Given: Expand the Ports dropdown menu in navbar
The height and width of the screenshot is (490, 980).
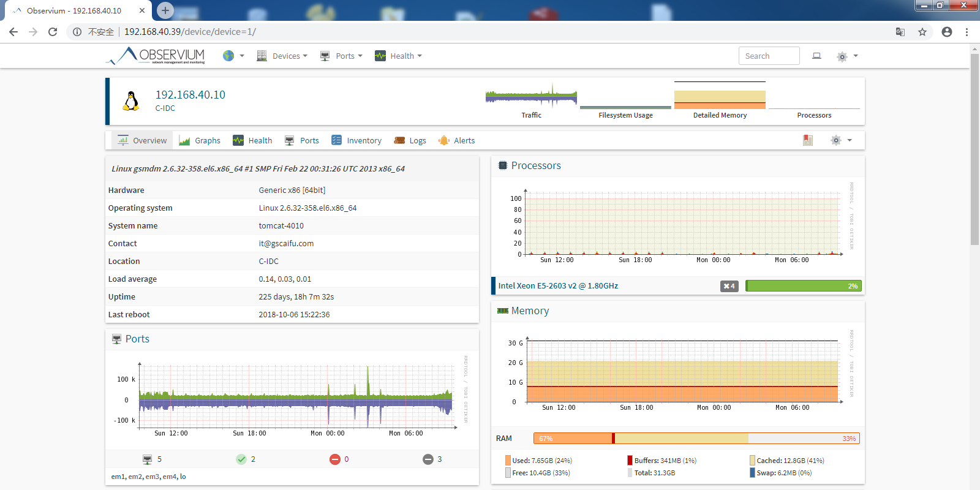Looking at the screenshot, I should [349, 56].
